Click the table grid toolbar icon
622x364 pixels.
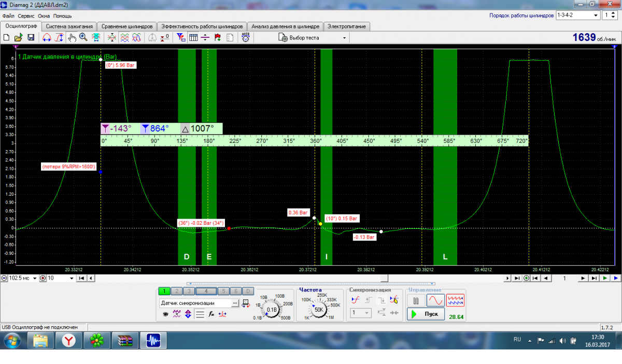[x=193, y=38]
